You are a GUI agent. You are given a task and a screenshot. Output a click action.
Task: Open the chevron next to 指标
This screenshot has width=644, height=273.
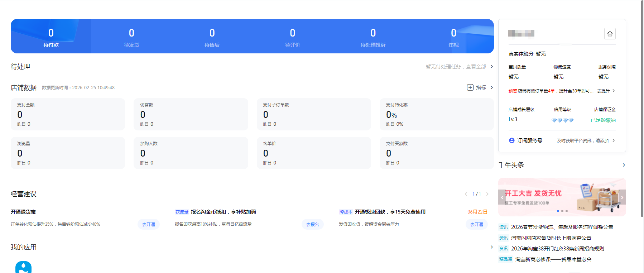point(491,87)
